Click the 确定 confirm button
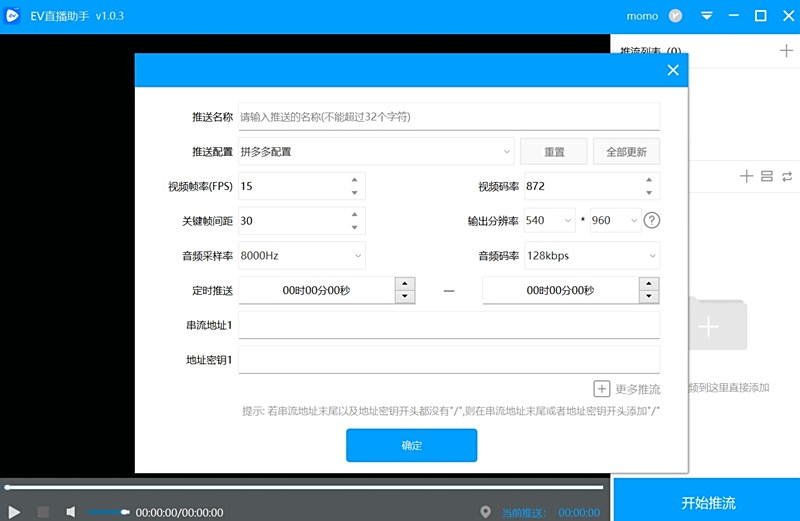The image size is (800, 521). [412, 445]
